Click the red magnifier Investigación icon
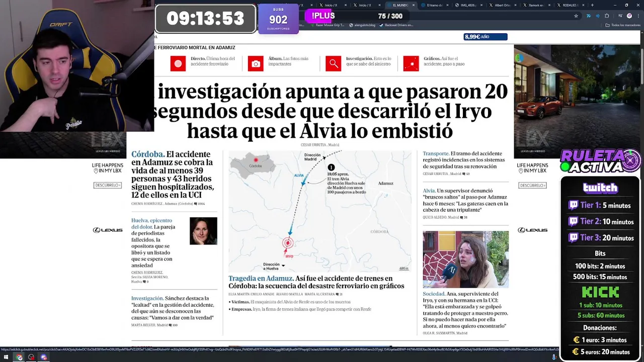Screen dimensions: 644x362 [x=333, y=63]
